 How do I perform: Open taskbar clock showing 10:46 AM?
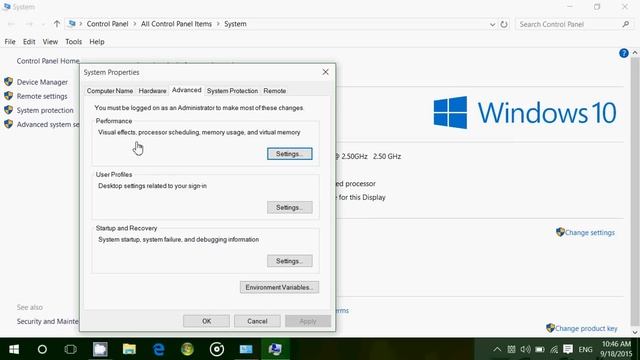tap(616, 349)
